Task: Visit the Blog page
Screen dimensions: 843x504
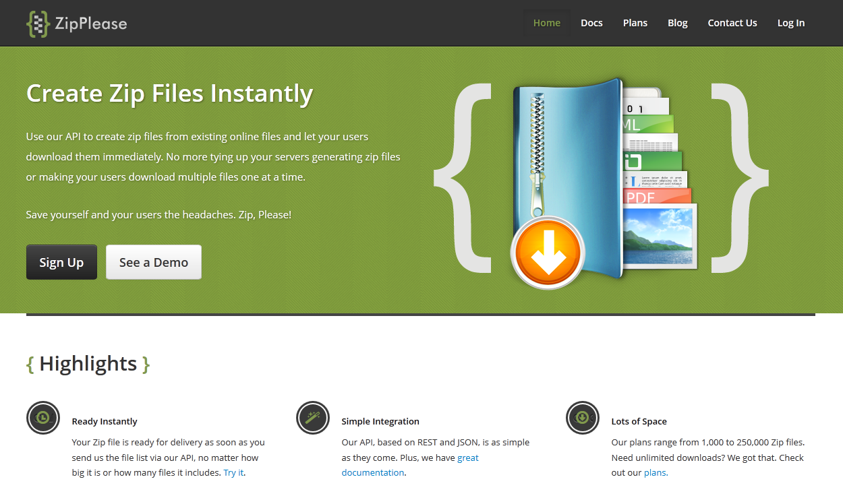Action: point(678,23)
